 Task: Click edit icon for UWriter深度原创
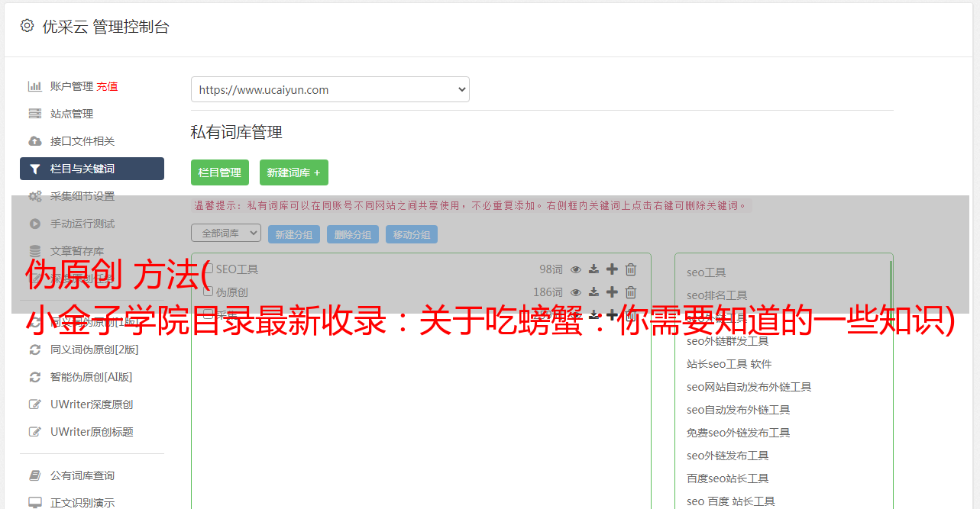[34, 404]
